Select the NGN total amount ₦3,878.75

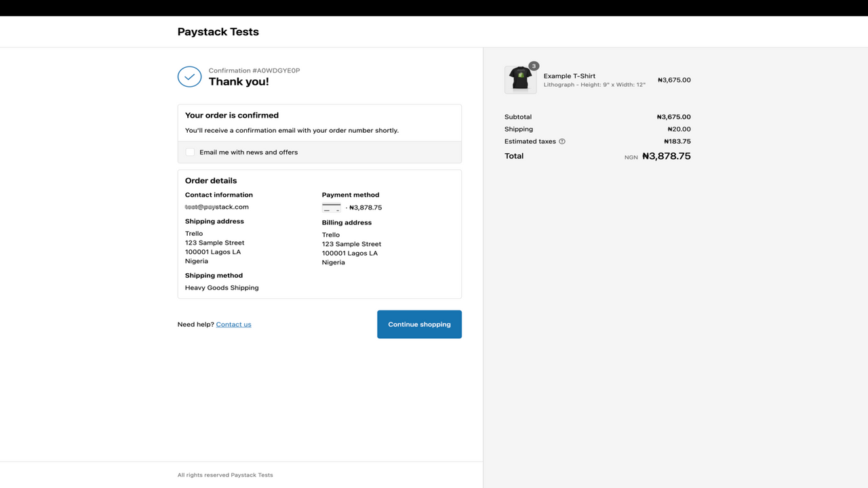click(x=667, y=156)
